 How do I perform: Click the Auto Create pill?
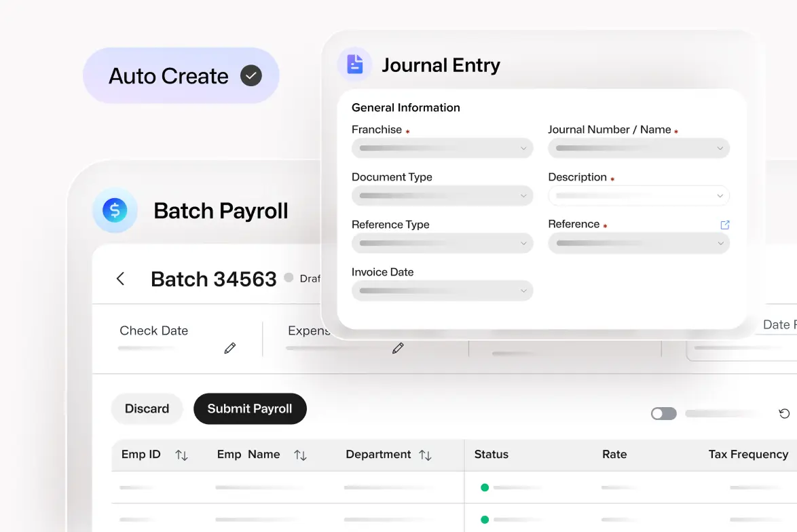tap(181, 76)
